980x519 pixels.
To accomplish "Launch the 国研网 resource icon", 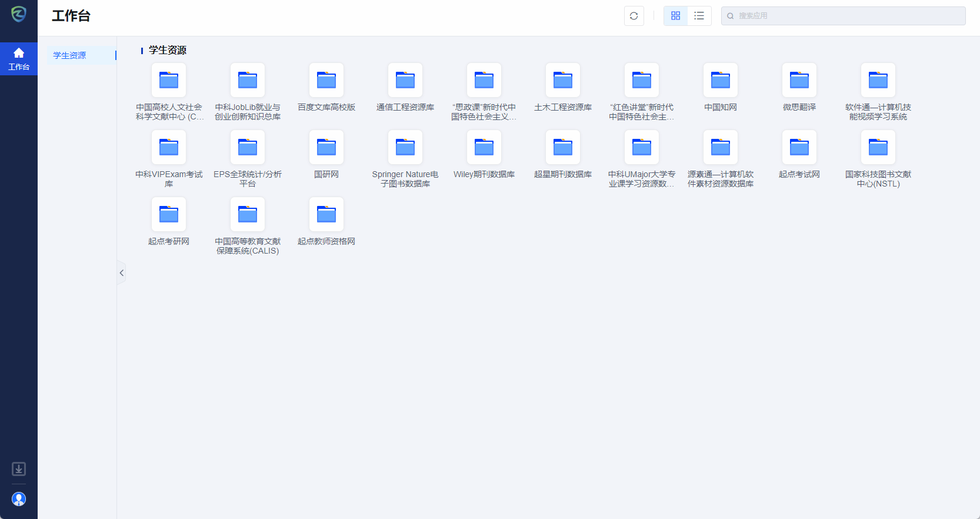I will tap(326, 147).
